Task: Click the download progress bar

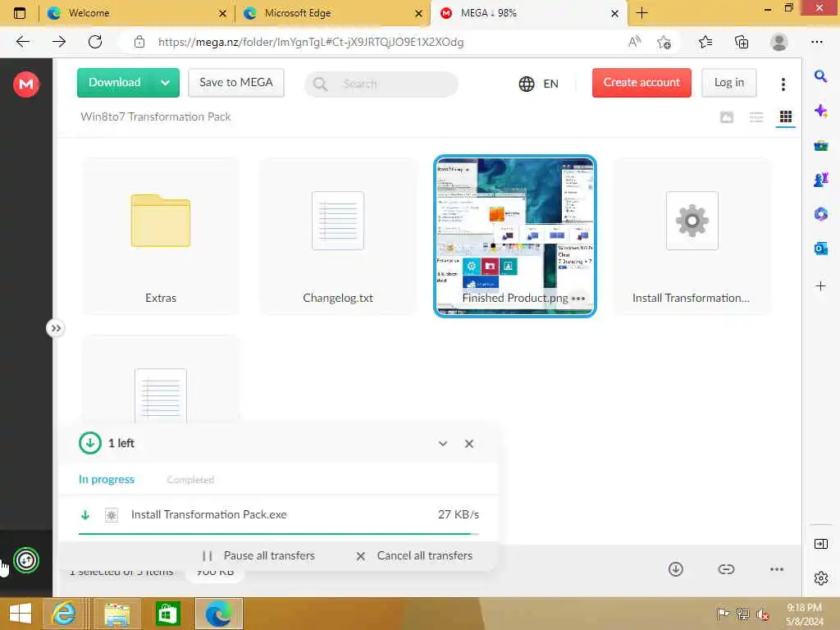Action: 279,534
